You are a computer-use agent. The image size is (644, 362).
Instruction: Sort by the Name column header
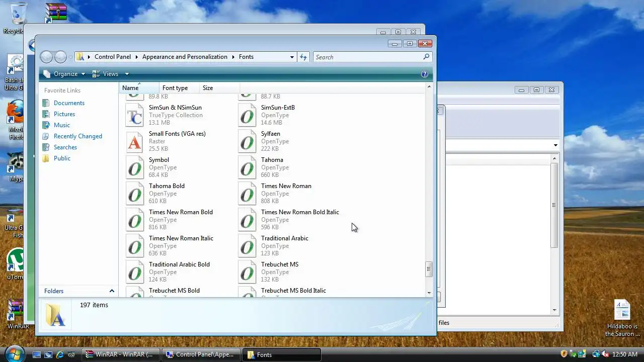[x=139, y=87]
